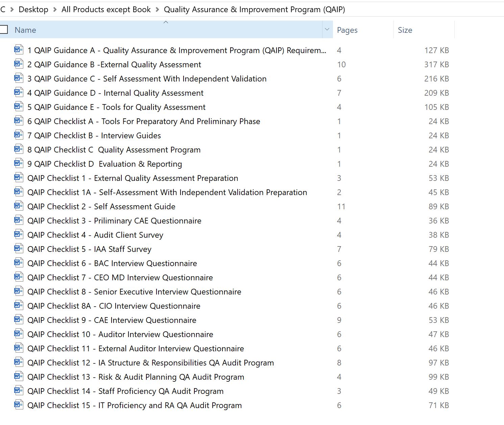504x425 pixels.
Task: Click Word icon for Self Assessment Guide
Action: [19, 206]
